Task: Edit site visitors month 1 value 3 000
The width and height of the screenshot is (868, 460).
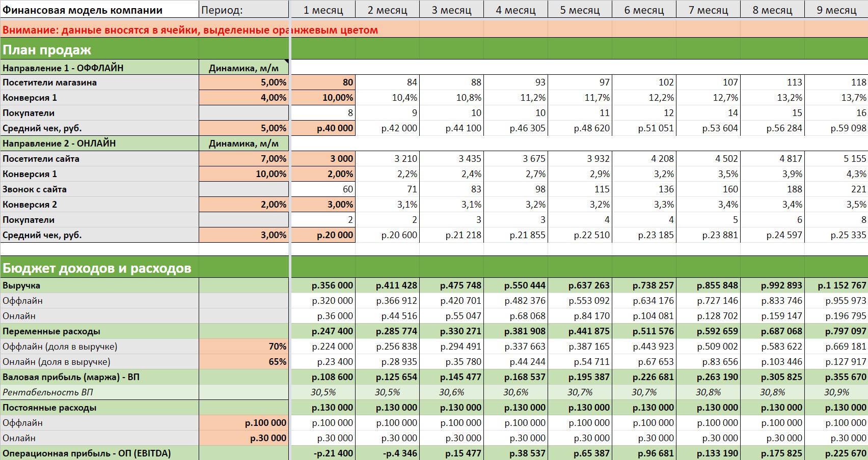Action: (323, 159)
